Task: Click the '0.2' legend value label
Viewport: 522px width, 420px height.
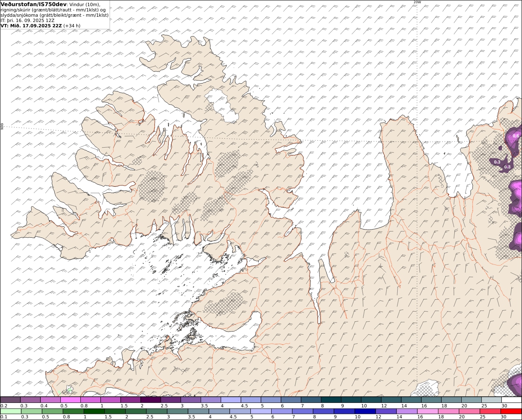Action: pyautogui.click(x=4, y=406)
